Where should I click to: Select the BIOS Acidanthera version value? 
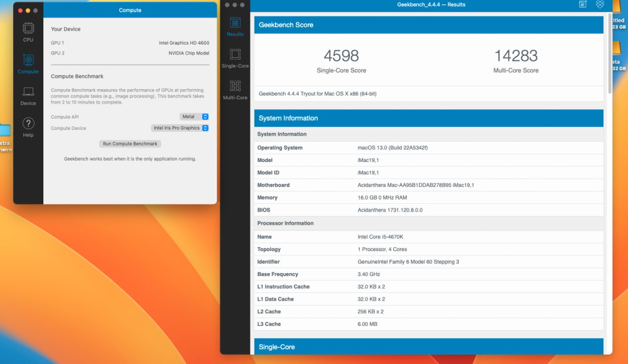click(390, 210)
